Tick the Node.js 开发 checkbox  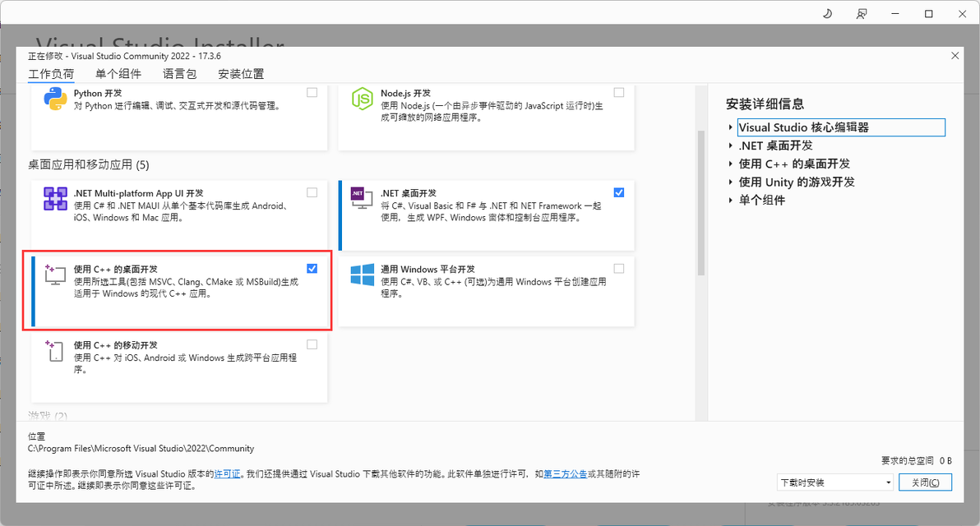(x=619, y=92)
